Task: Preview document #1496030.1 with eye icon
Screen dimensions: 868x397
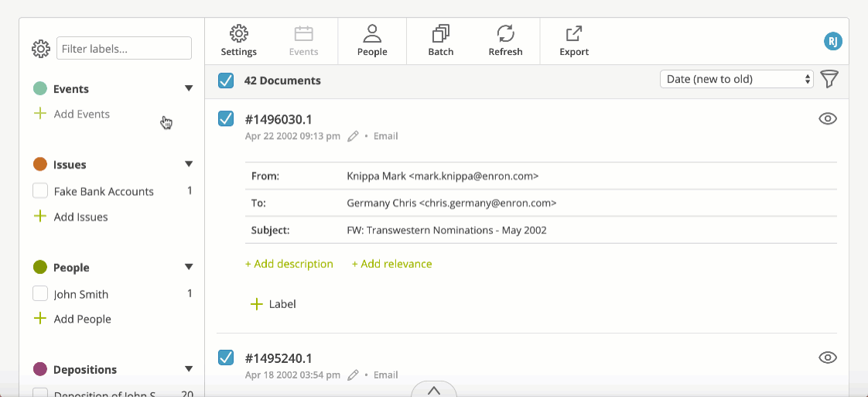Action: 828,118
